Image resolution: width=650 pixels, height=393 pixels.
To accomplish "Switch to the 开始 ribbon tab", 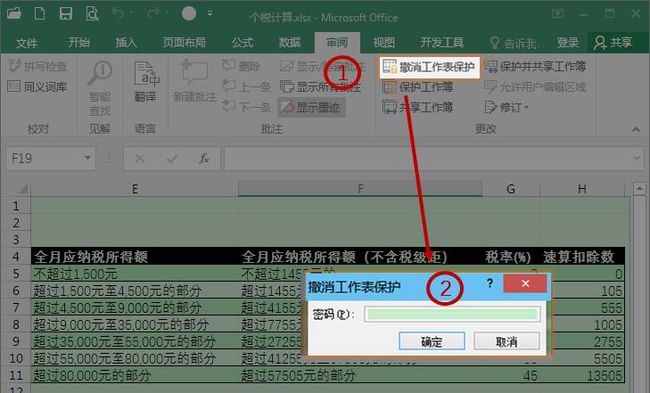I will pyautogui.click(x=79, y=42).
